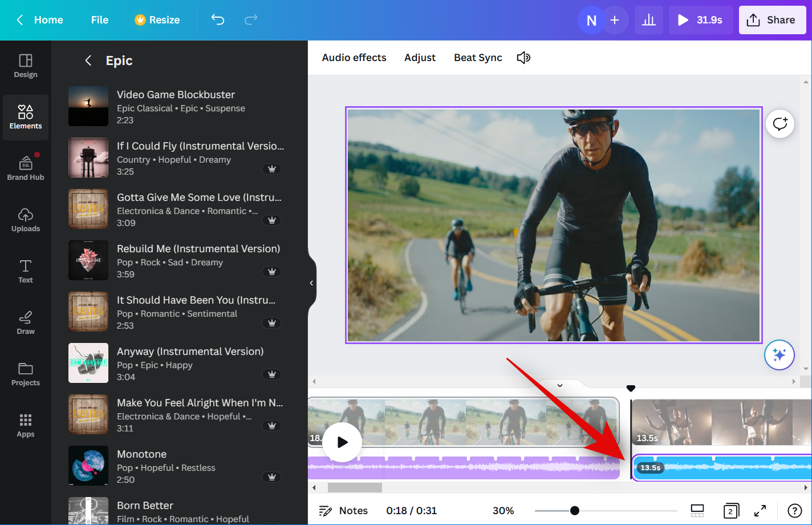Open the File menu
The width and height of the screenshot is (812, 525).
(99, 20)
